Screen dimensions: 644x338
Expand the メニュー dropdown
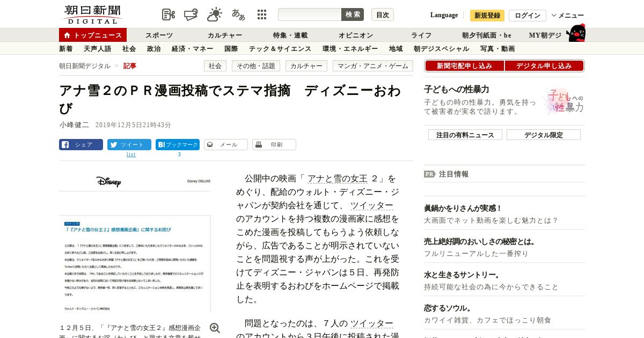point(568,15)
